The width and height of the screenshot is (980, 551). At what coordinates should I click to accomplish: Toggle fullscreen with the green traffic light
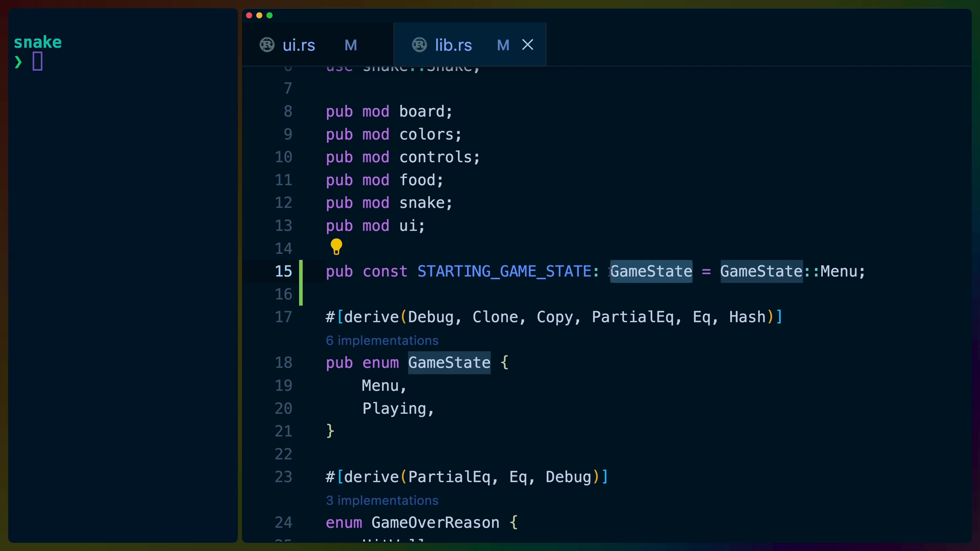[x=269, y=15]
